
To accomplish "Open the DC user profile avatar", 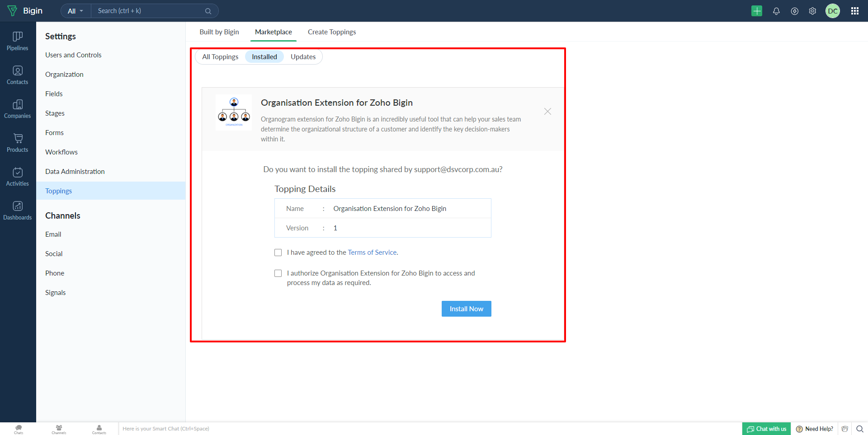I will [833, 11].
